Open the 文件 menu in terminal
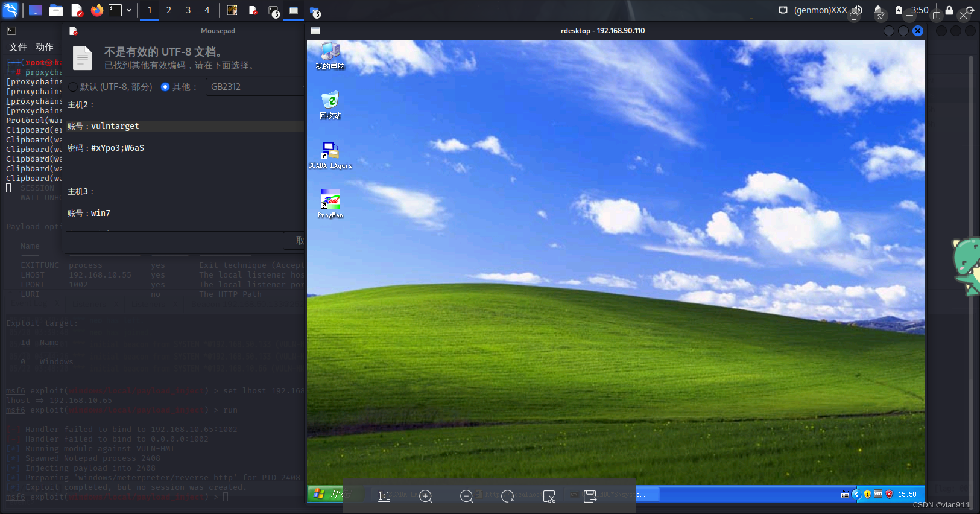The image size is (980, 514). [x=17, y=46]
